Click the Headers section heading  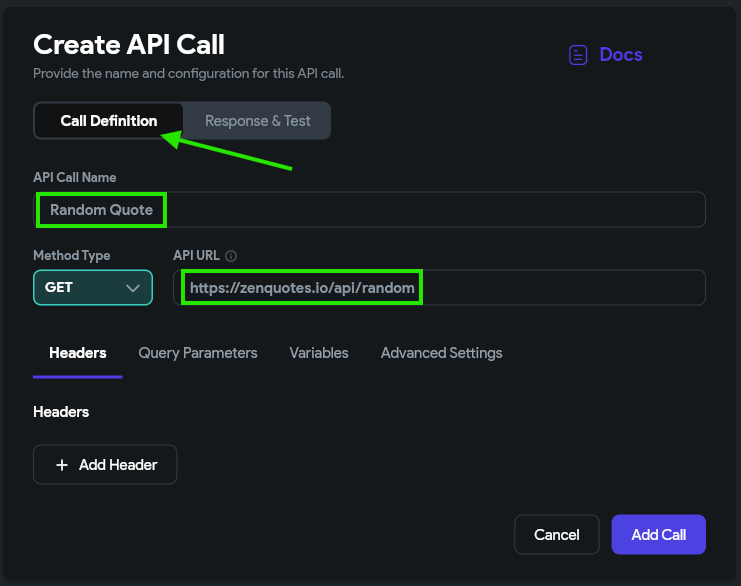(x=61, y=412)
